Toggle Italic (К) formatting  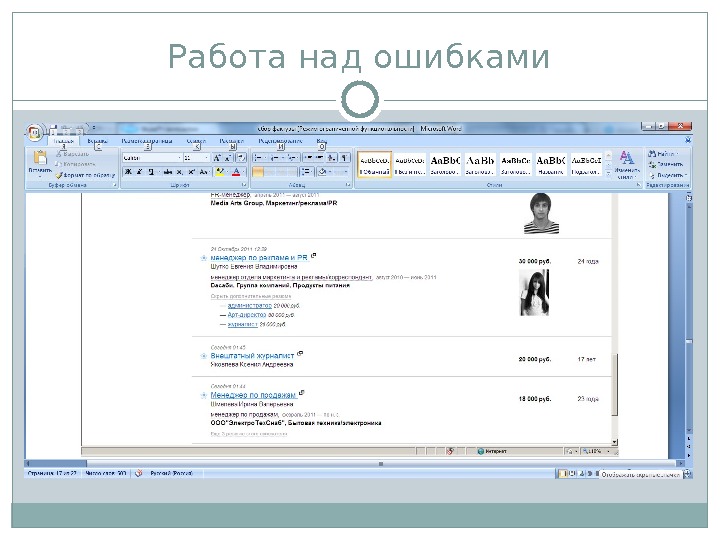coord(139,172)
